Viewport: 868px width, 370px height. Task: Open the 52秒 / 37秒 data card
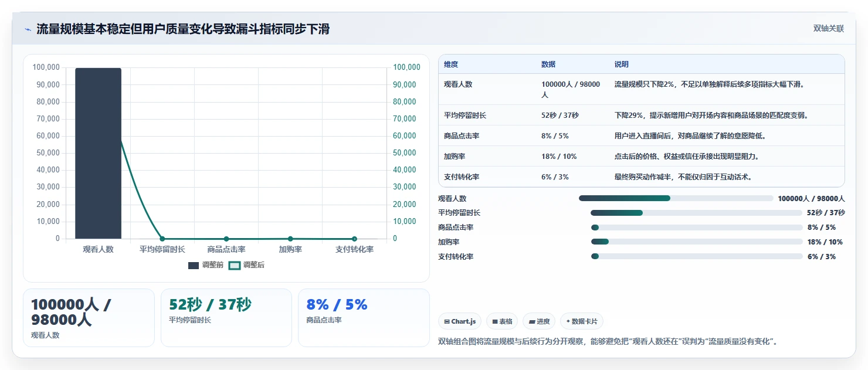(226, 318)
